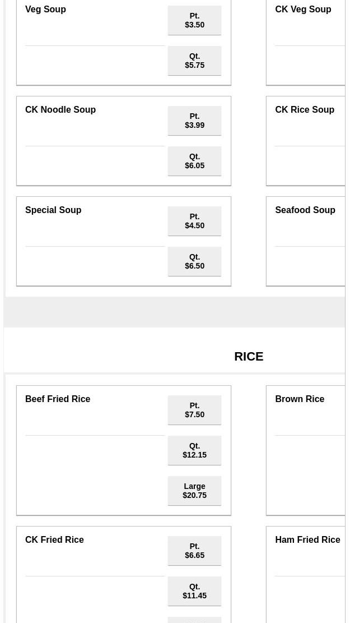
Task: Select Veg Soup quart for $5.75
Action: tap(194, 61)
